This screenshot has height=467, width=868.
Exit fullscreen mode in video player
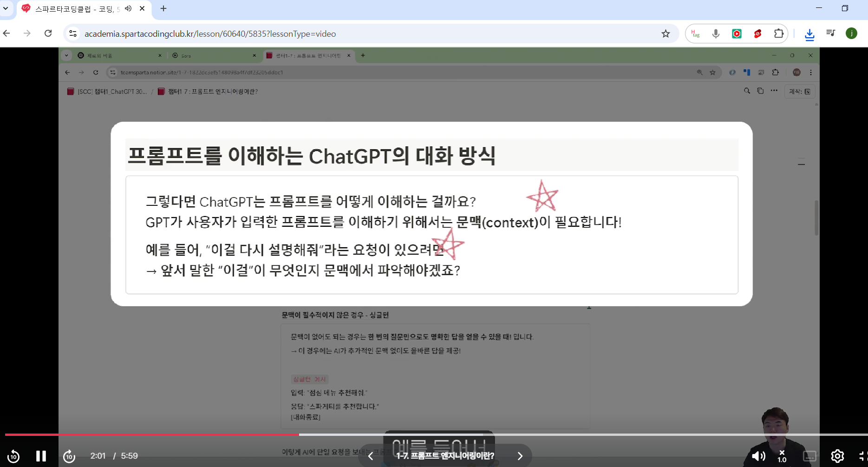coord(863,456)
